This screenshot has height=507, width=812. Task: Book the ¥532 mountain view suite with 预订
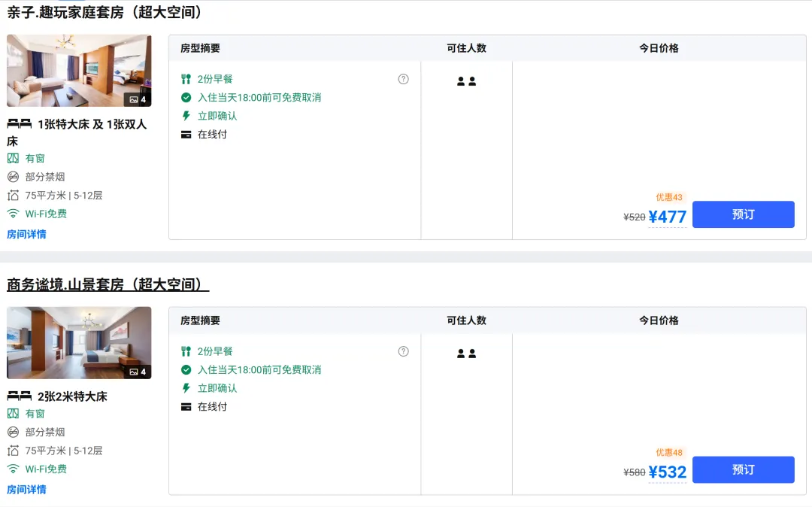(743, 469)
